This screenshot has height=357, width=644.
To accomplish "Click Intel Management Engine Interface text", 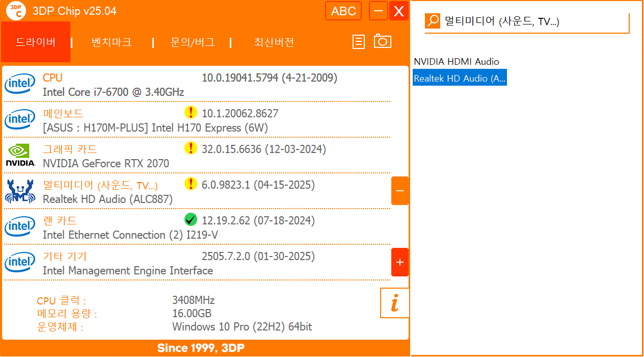I will (x=128, y=271).
